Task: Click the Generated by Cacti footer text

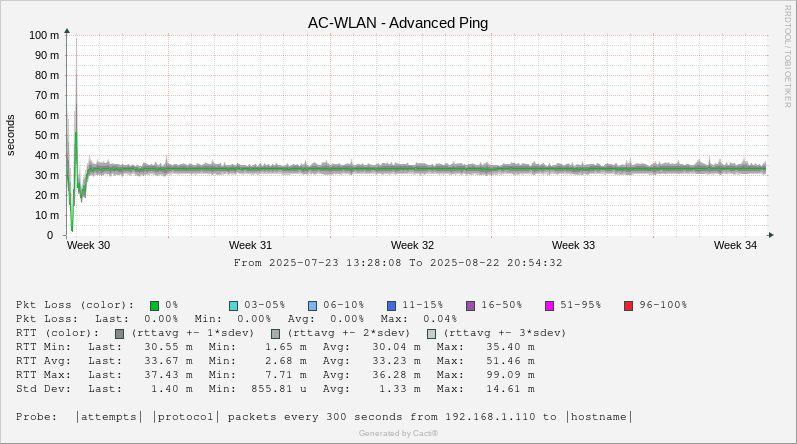Action: tap(398, 433)
